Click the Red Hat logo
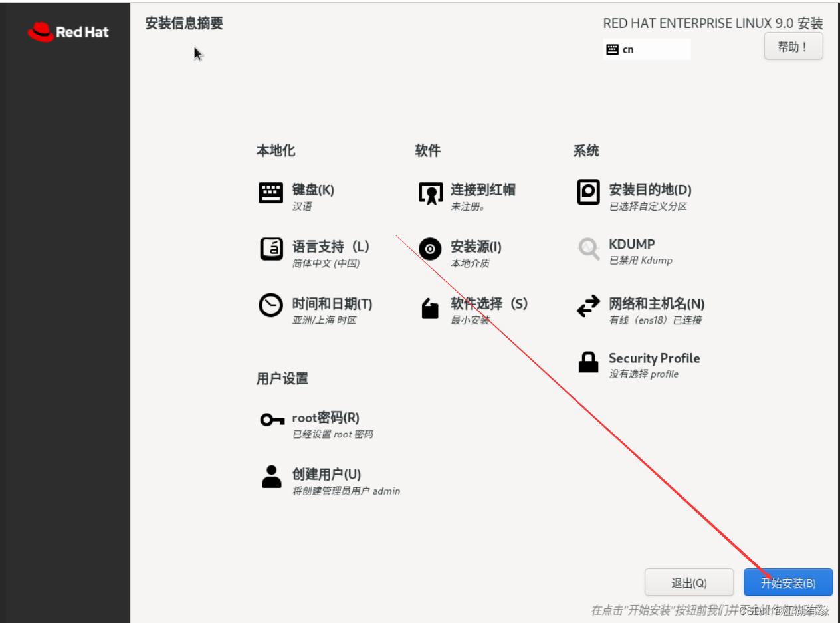 67,31
